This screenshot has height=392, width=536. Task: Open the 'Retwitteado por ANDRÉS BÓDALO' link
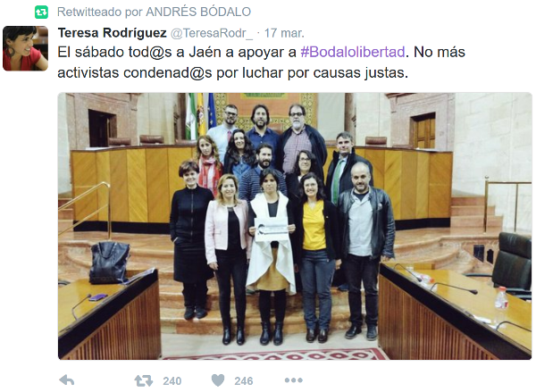pyautogui.click(x=154, y=12)
